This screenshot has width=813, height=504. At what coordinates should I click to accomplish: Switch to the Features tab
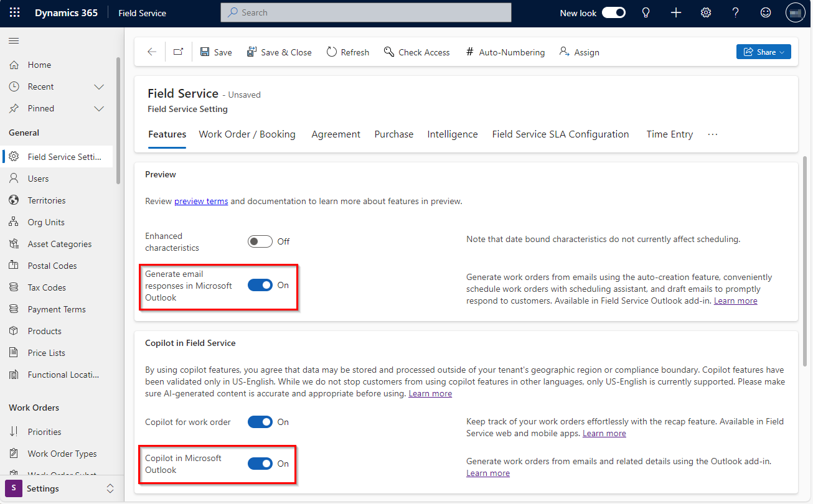pyautogui.click(x=167, y=134)
